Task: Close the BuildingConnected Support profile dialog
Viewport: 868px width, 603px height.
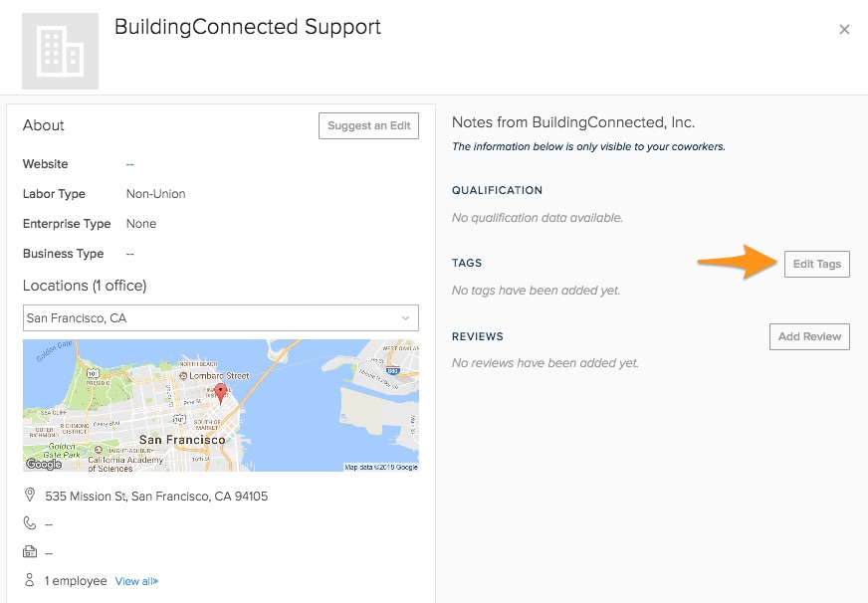Action: [844, 30]
